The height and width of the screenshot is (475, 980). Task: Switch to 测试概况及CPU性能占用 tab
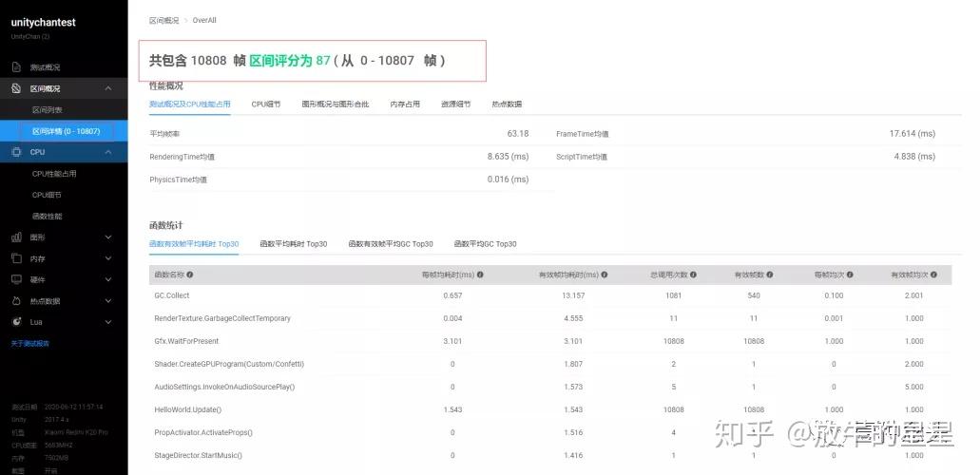point(190,104)
